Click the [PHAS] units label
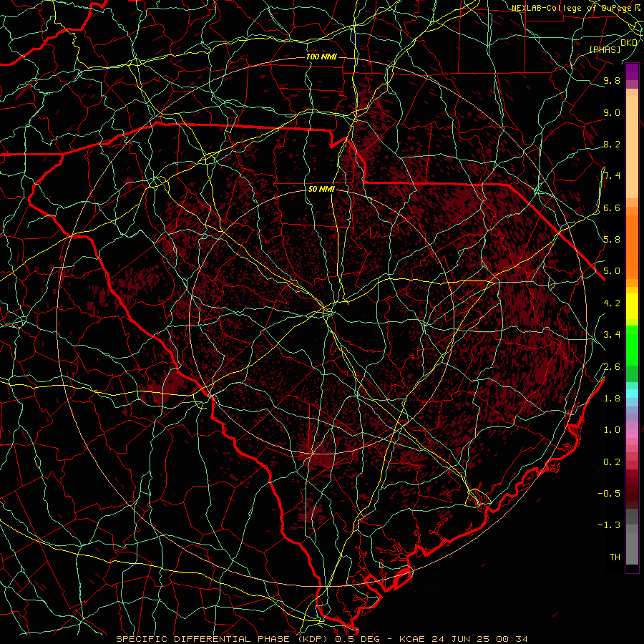The width and height of the screenshot is (644, 644). (x=605, y=50)
